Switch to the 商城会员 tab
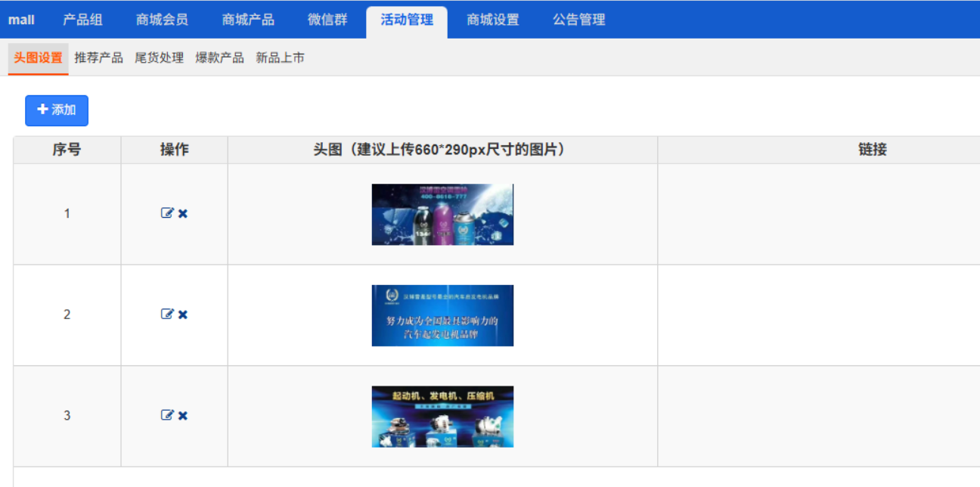 tap(162, 20)
